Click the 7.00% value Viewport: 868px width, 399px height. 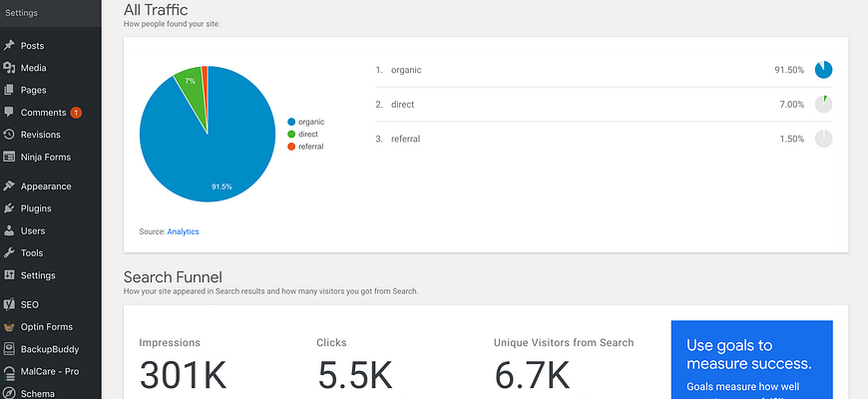(x=791, y=104)
